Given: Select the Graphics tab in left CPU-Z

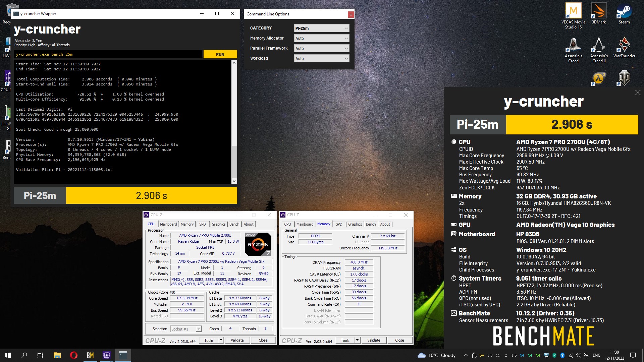Looking at the screenshot, I should click(x=218, y=224).
